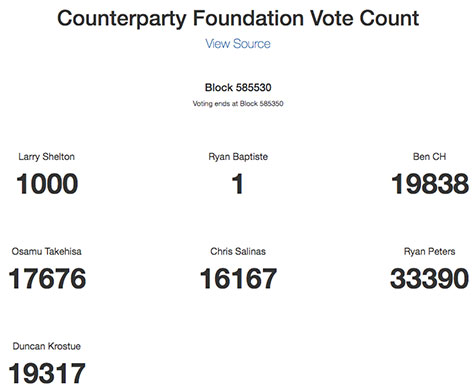
Task: Open the View Source link
Action: click(238, 44)
